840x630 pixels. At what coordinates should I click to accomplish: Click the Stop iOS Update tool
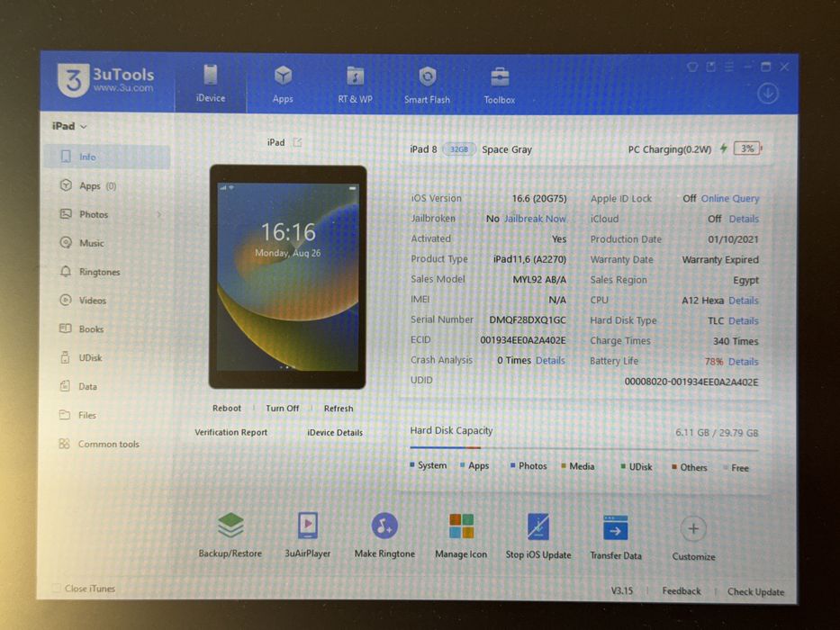pos(538,536)
